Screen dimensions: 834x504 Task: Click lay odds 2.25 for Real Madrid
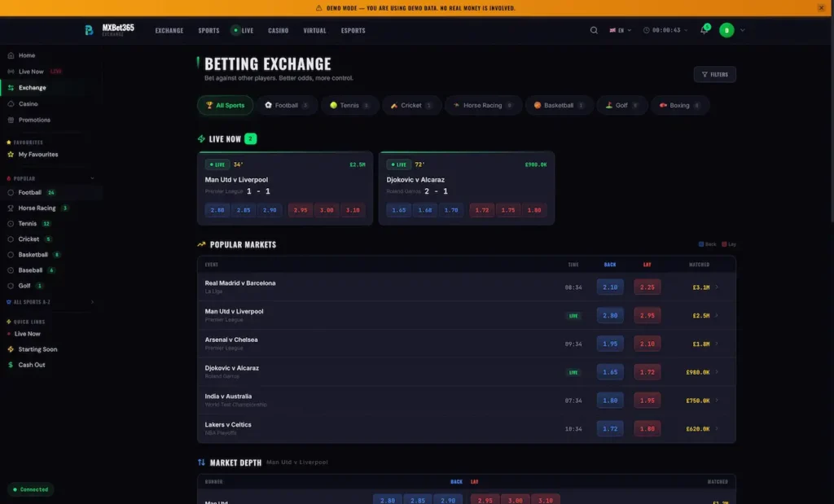coord(647,287)
